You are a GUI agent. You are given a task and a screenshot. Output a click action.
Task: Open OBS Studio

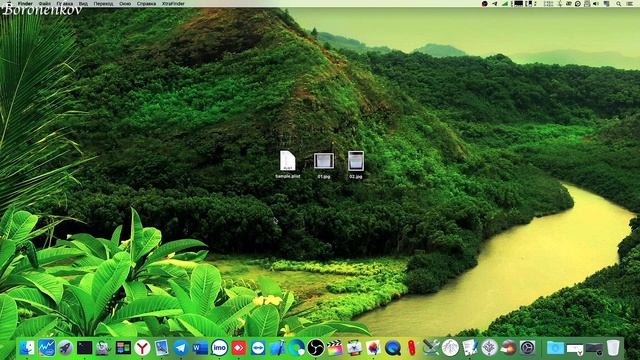coord(316,348)
